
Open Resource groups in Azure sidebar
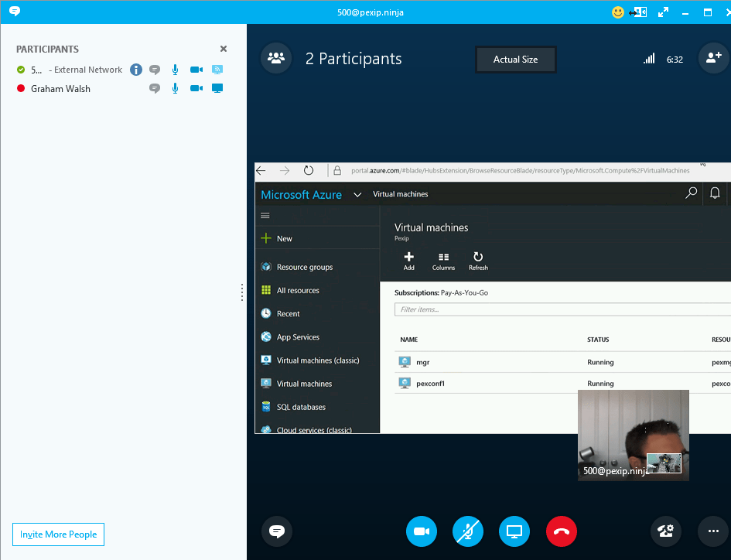tap(317, 267)
